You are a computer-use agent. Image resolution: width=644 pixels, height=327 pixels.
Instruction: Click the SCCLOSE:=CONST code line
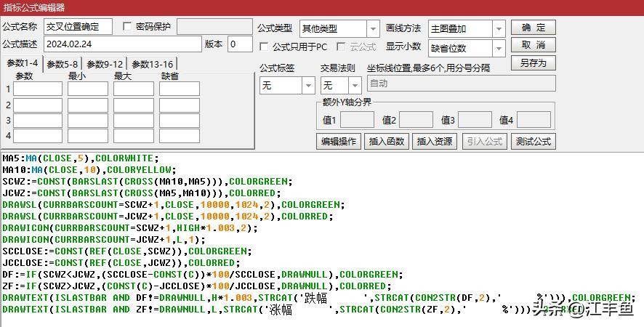click(127, 251)
